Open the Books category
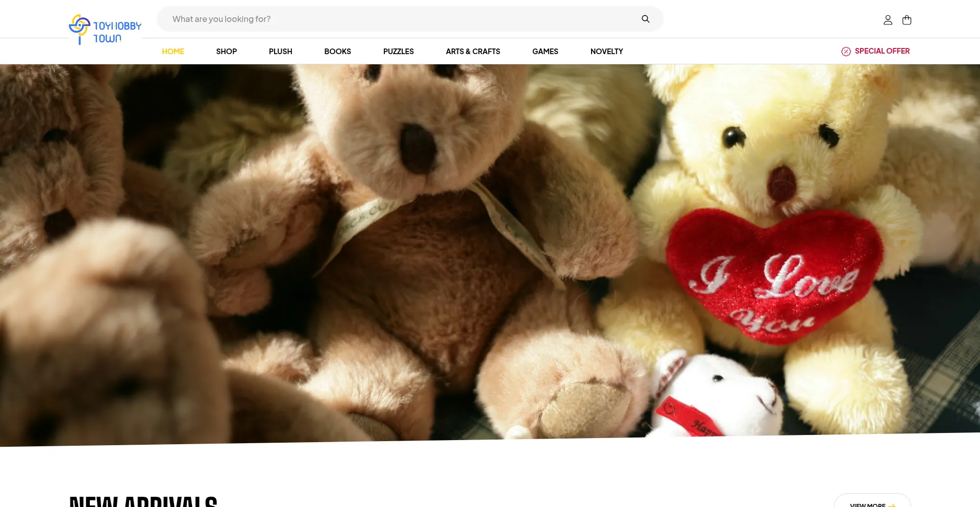Viewport: 980px width, 507px height. click(x=337, y=52)
